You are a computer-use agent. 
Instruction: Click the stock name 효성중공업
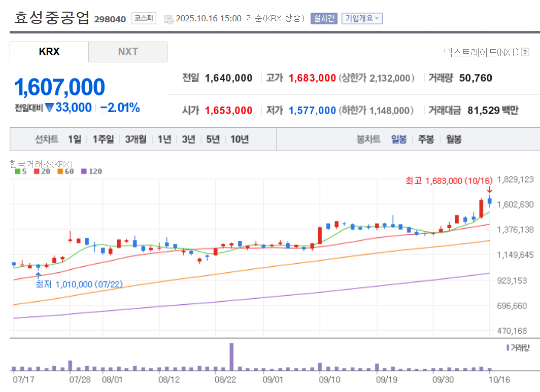(52, 18)
